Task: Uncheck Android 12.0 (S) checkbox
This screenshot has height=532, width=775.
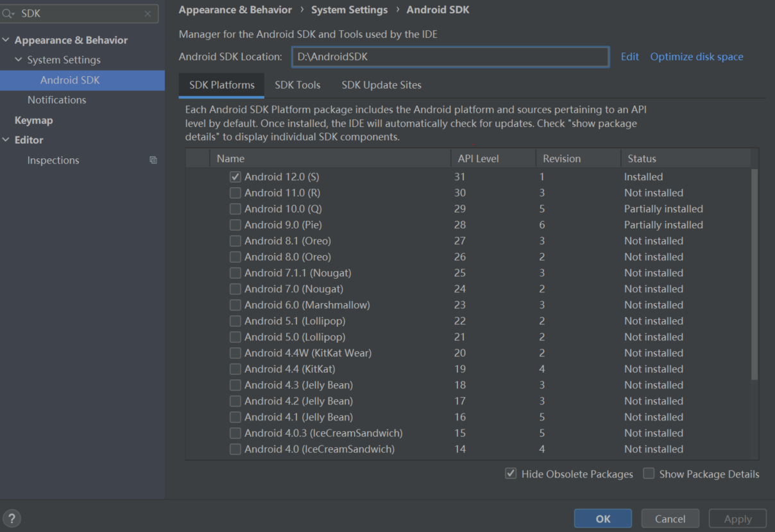Action: click(235, 177)
